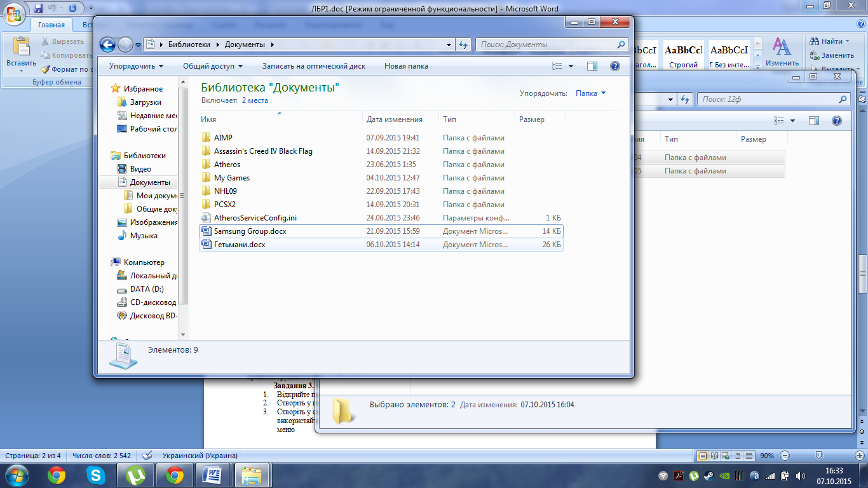This screenshot has width=868, height=488.
Task: Toggle the preview pane in the Documents window
Action: pos(592,66)
